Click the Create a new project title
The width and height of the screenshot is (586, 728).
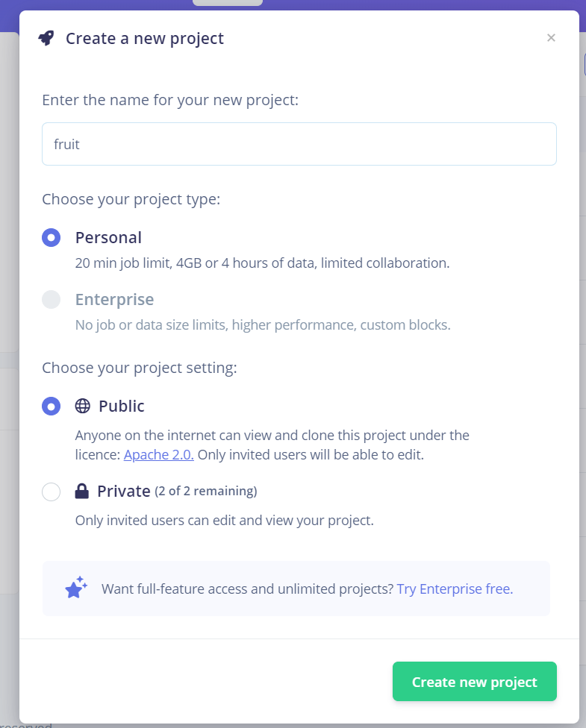145,38
